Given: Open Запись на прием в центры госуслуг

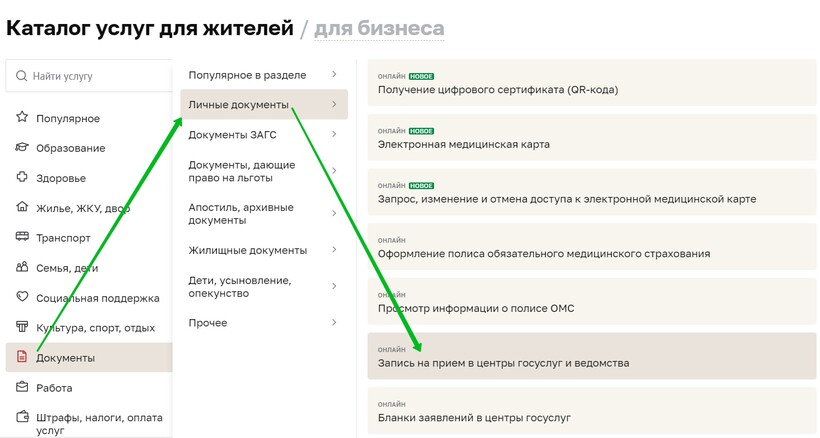Looking at the screenshot, I should tap(592, 356).
